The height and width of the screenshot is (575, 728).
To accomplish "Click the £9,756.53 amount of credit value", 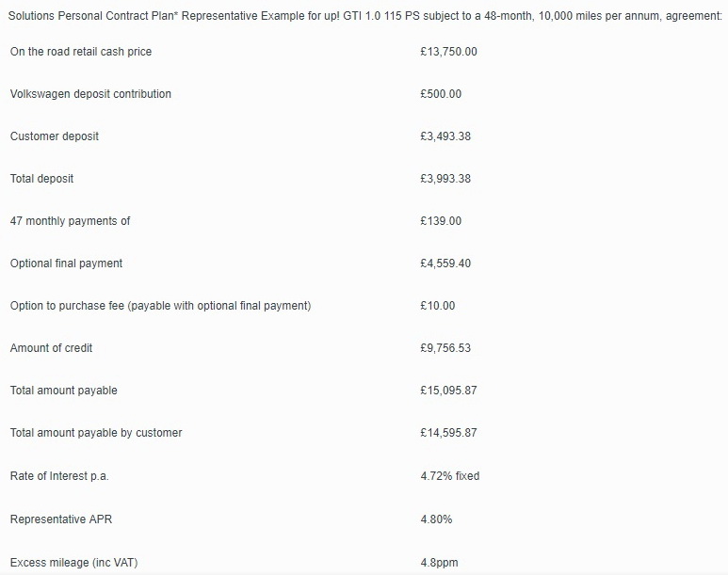I will (x=445, y=348).
